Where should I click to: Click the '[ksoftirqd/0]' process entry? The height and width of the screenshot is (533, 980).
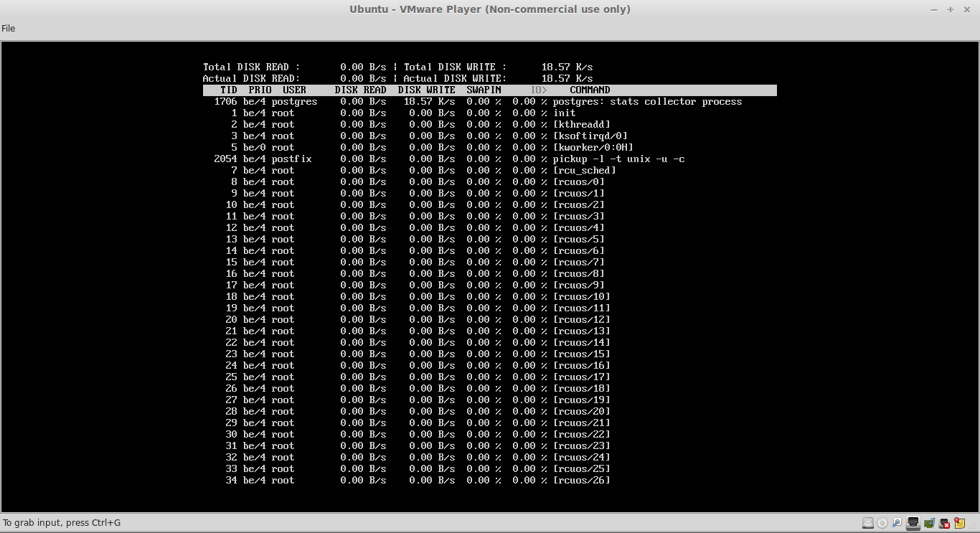(x=590, y=136)
